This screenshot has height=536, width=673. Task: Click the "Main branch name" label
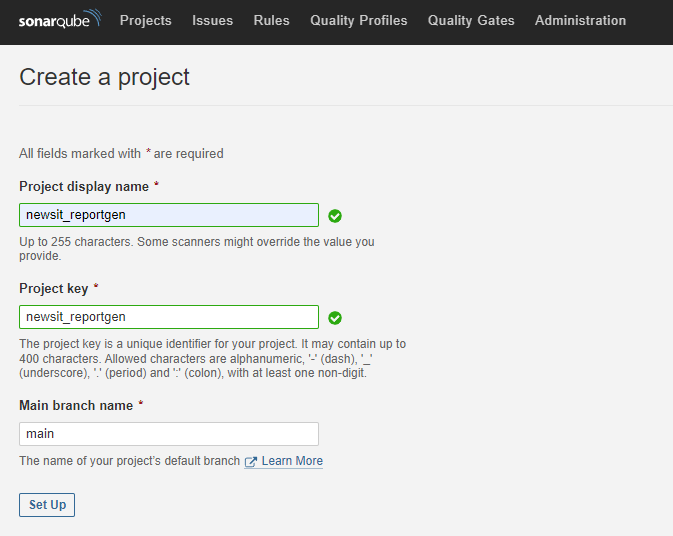[x=76, y=405]
